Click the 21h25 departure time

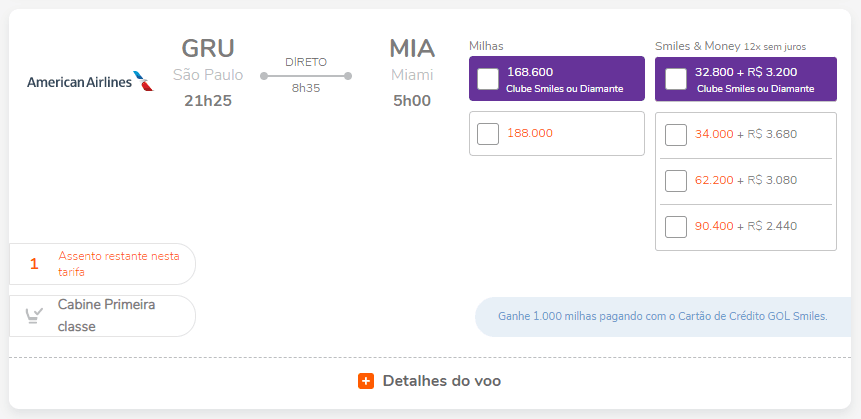(208, 101)
